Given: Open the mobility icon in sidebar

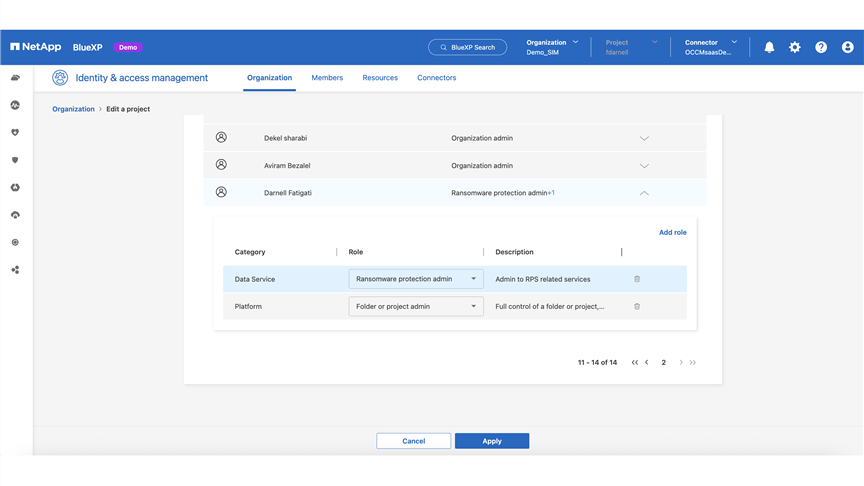Looking at the screenshot, I should pos(15,187).
